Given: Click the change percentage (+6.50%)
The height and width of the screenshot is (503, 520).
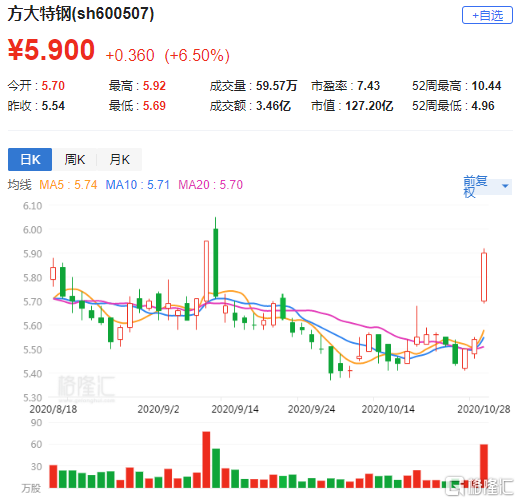Looking at the screenshot, I should 197,56.
